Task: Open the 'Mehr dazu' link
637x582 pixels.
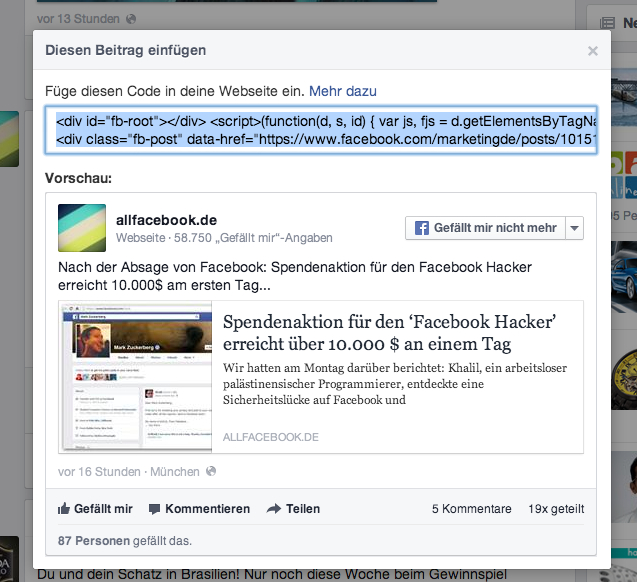Action: [x=342, y=91]
